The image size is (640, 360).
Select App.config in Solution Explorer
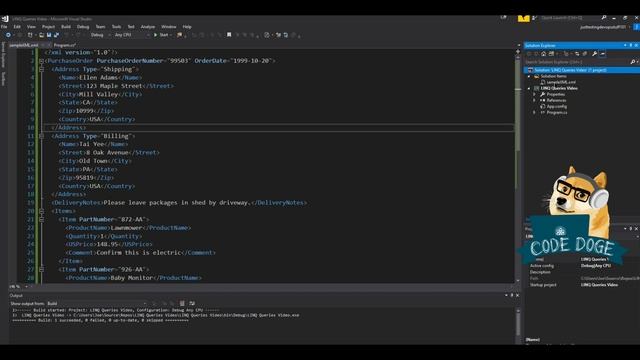point(556,106)
